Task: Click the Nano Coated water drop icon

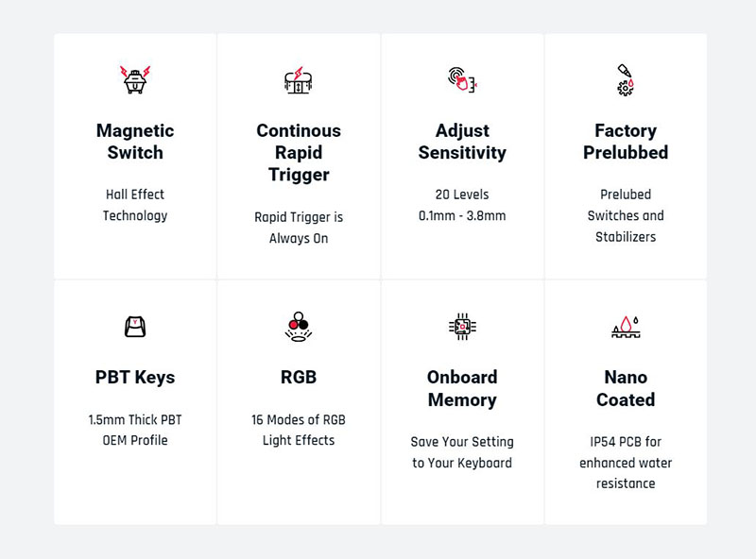Action: (626, 327)
